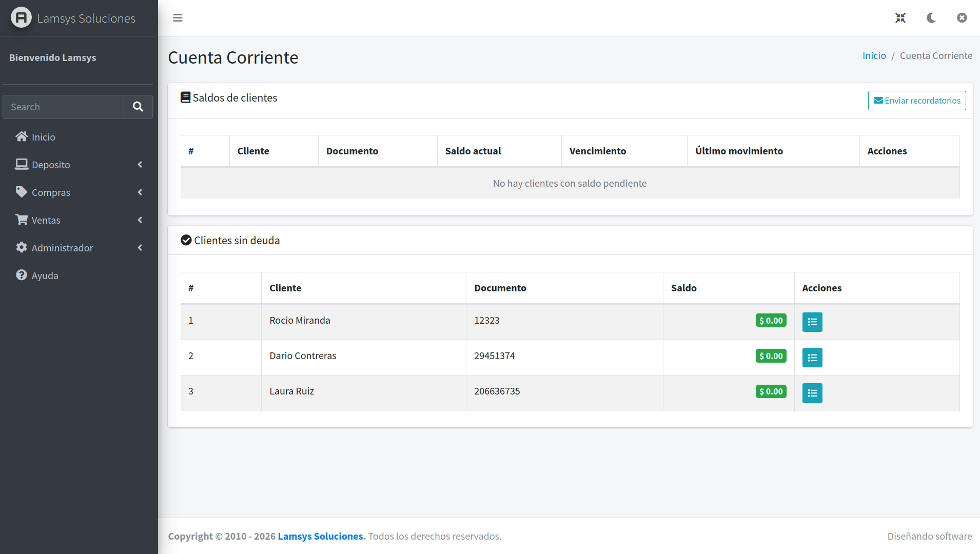Click the $ 0.00 badge for Rocio Miranda
Viewport: 980px width, 554px height.
[771, 321]
